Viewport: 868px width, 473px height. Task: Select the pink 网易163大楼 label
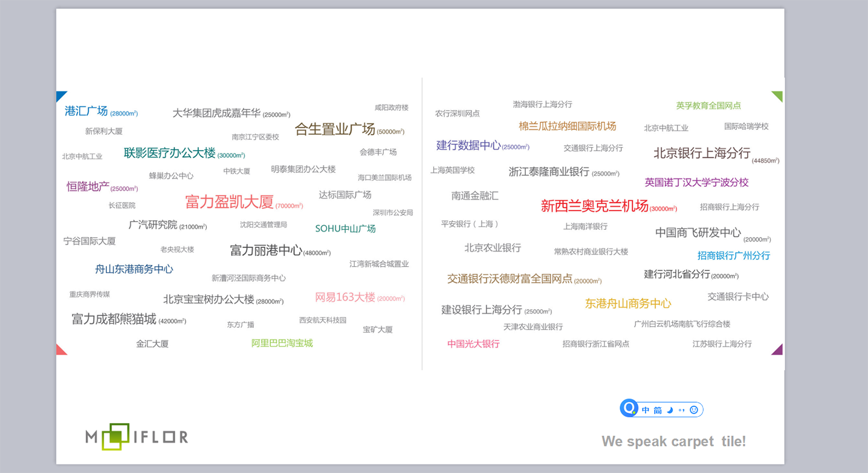[345, 298]
